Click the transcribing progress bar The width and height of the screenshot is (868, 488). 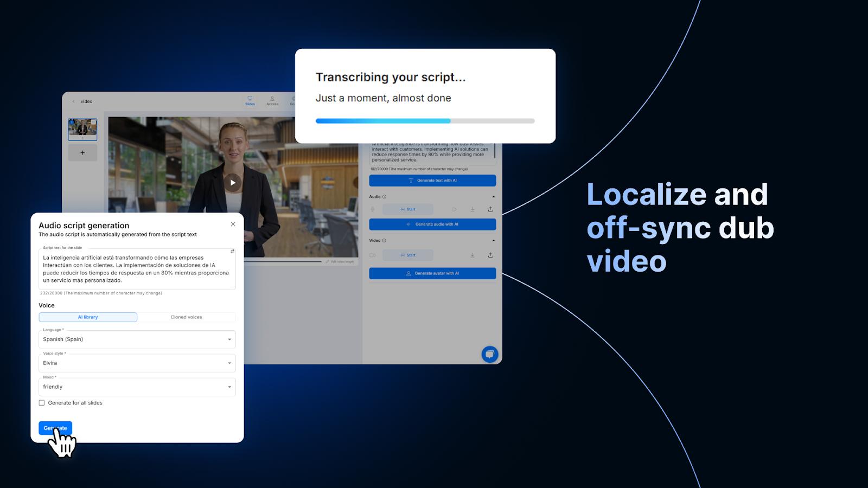pos(425,121)
